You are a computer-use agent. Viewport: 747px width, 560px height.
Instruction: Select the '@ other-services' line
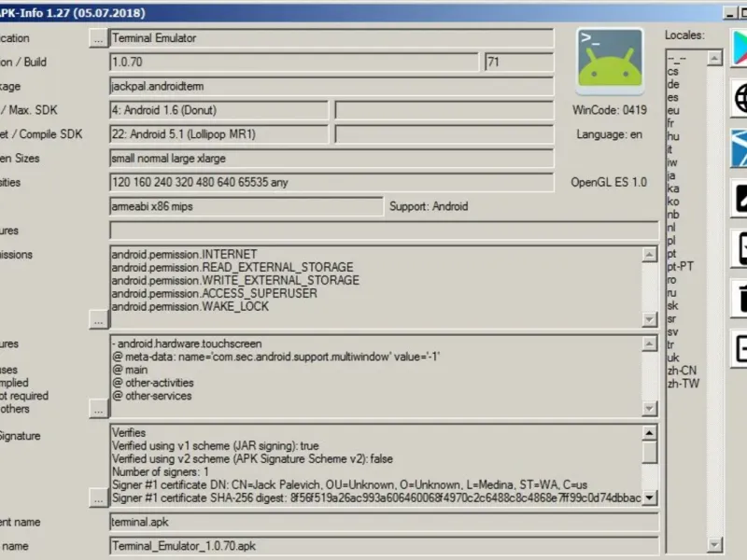click(x=151, y=396)
